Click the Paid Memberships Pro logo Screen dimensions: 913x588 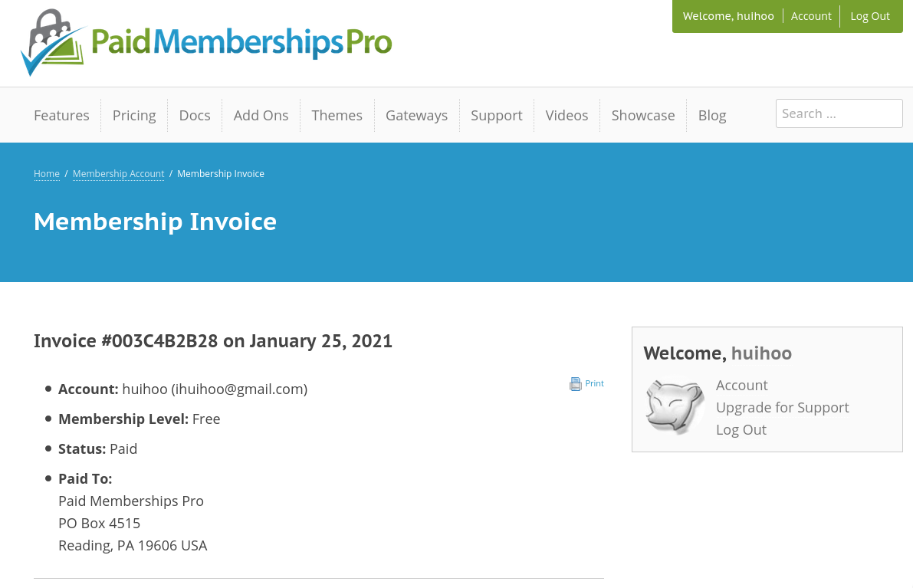[x=206, y=43]
